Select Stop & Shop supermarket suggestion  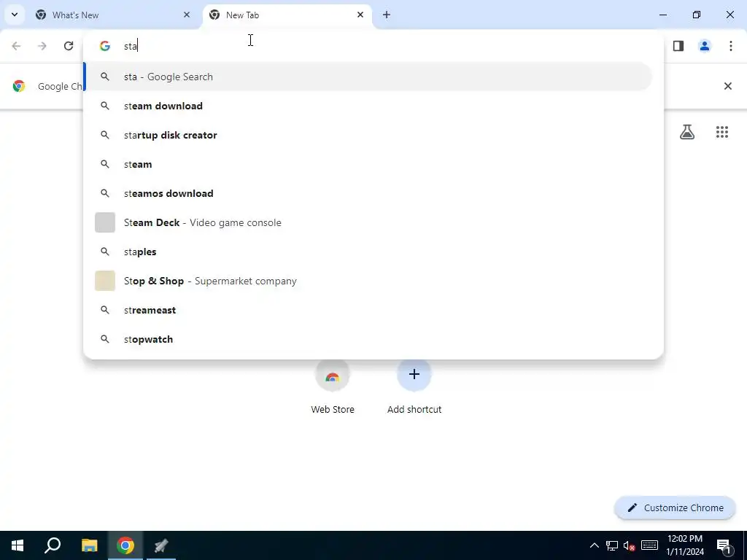[368, 281]
